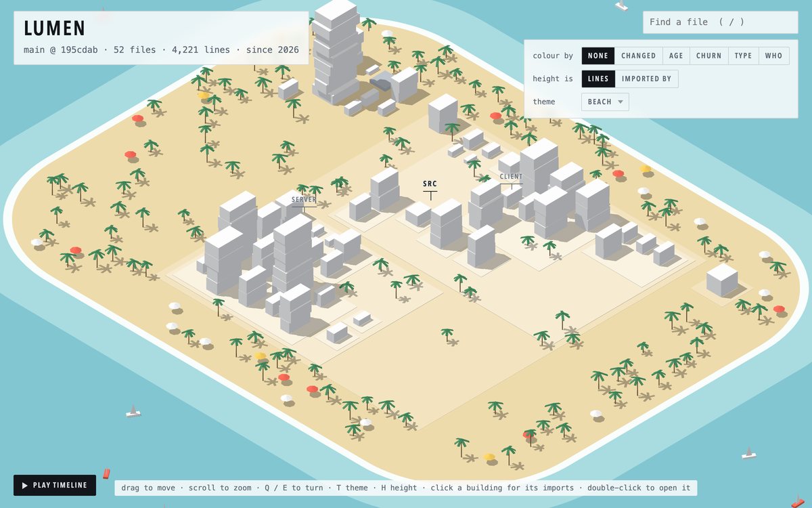812x508 pixels.
Task: Colour buildings by TYPE
Action: pyautogui.click(x=743, y=56)
